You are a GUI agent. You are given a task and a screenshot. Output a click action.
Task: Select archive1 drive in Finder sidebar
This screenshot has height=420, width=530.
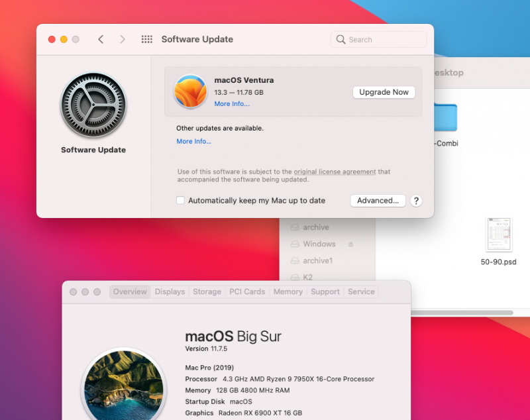tap(311, 260)
